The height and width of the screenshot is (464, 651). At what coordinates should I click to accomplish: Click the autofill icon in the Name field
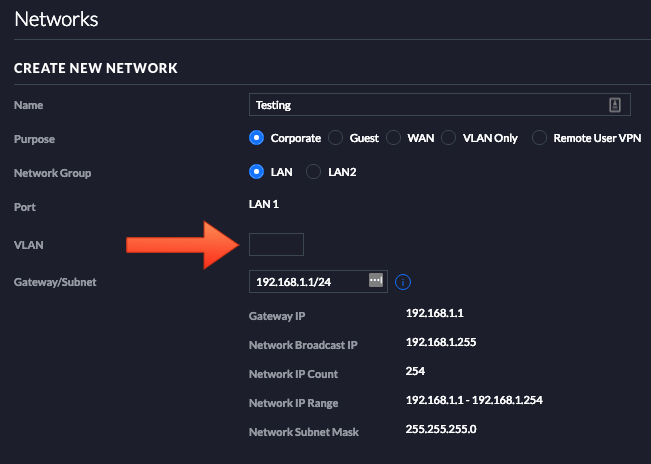pyautogui.click(x=615, y=105)
